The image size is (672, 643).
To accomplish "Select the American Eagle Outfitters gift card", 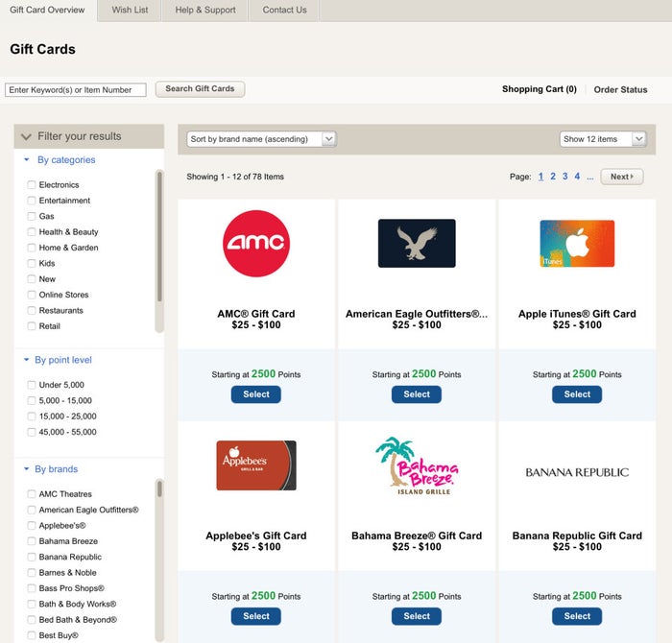I will pyautogui.click(x=417, y=394).
